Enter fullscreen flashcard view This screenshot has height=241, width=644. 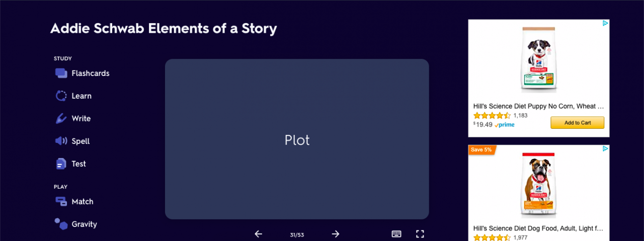tap(421, 234)
